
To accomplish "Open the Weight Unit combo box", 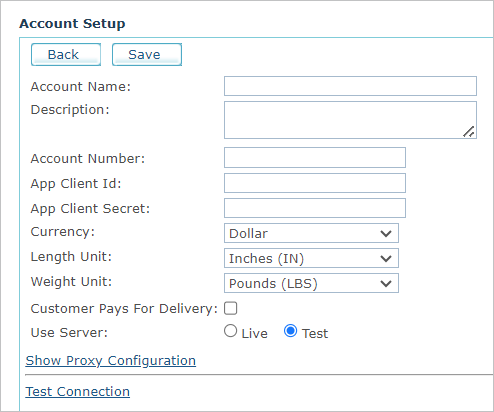I will pyautogui.click(x=311, y=283).
